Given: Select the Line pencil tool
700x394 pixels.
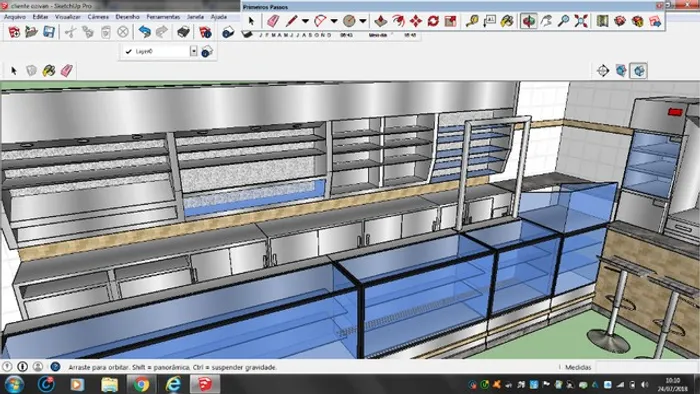Looking at the screenshot, I should click(x=291, y=21).
